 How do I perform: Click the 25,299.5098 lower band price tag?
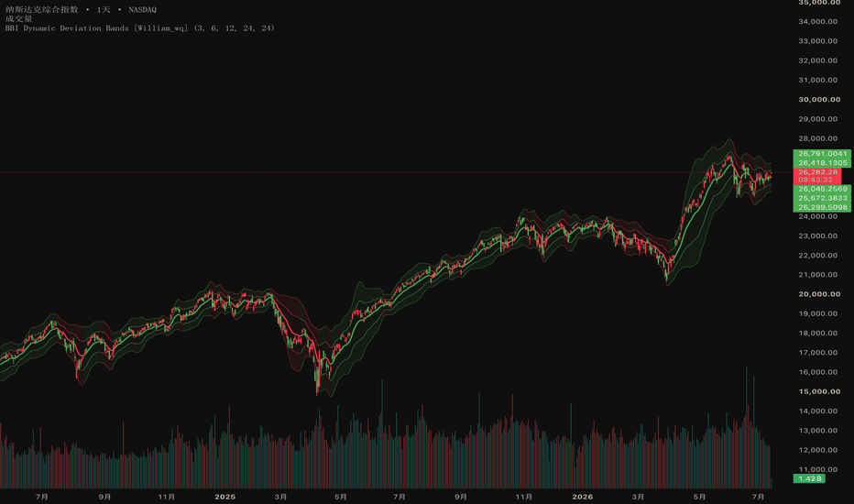pos(823,208)
